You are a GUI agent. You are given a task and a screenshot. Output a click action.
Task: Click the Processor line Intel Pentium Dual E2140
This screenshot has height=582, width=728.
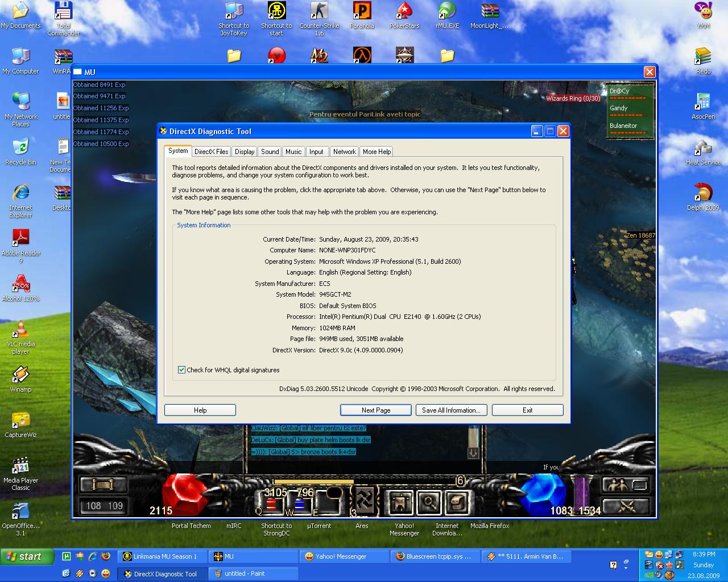click(x=400, y=317)
